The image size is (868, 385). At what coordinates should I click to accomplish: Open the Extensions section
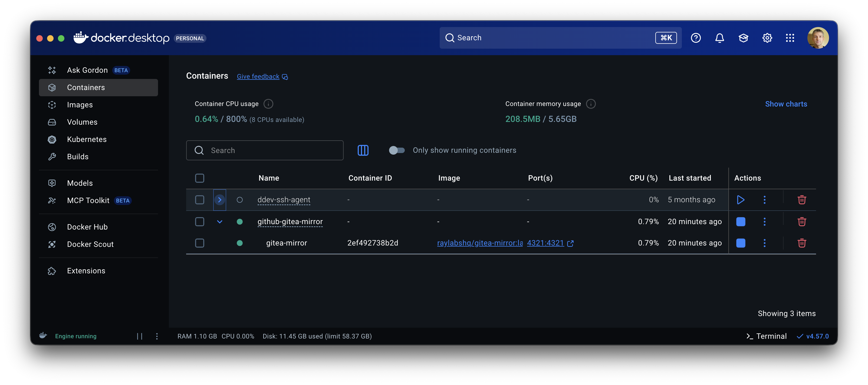coord(86,270)
